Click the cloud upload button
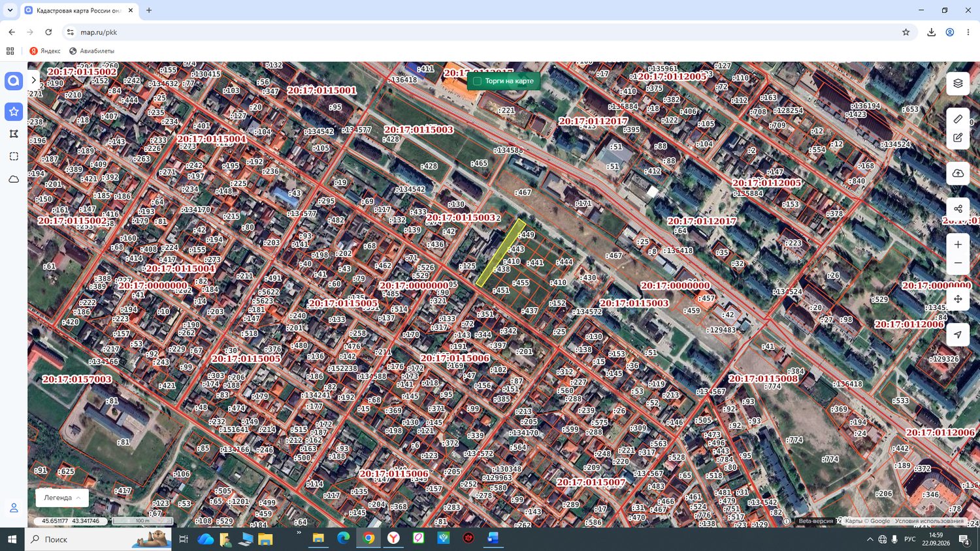The height and width of the screenshot is (551, 980). [x=958, y=173]
